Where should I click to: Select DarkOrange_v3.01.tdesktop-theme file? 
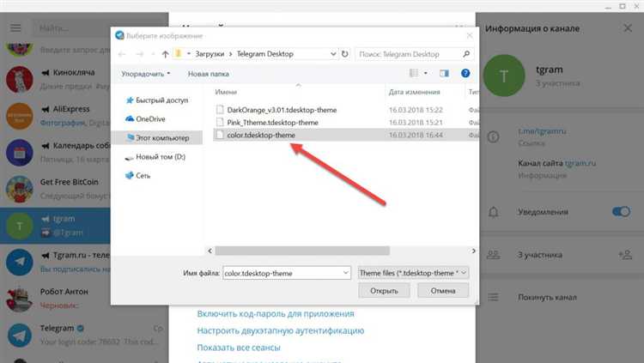(282, 110)
